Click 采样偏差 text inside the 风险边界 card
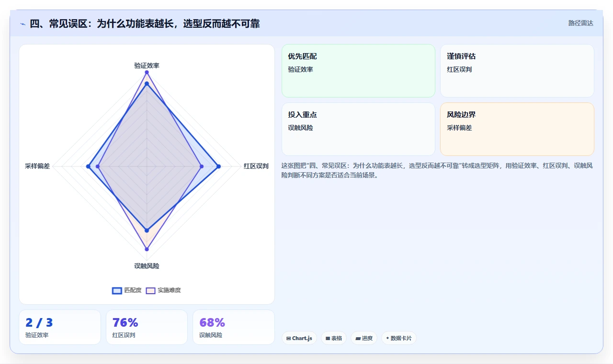This screenshot has height=364, width=613. coord(459,128)
